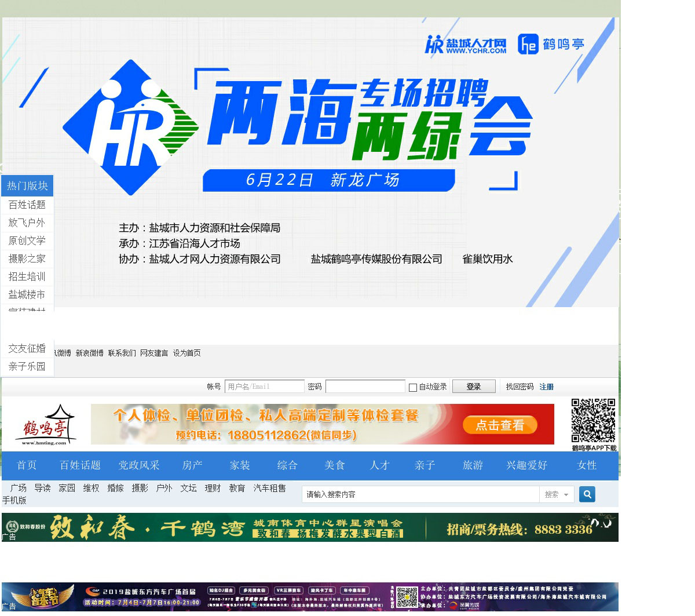
Task: Click the blue 鹤鸣亭 'he' logo in banner
Action: [x=550, y=44]
